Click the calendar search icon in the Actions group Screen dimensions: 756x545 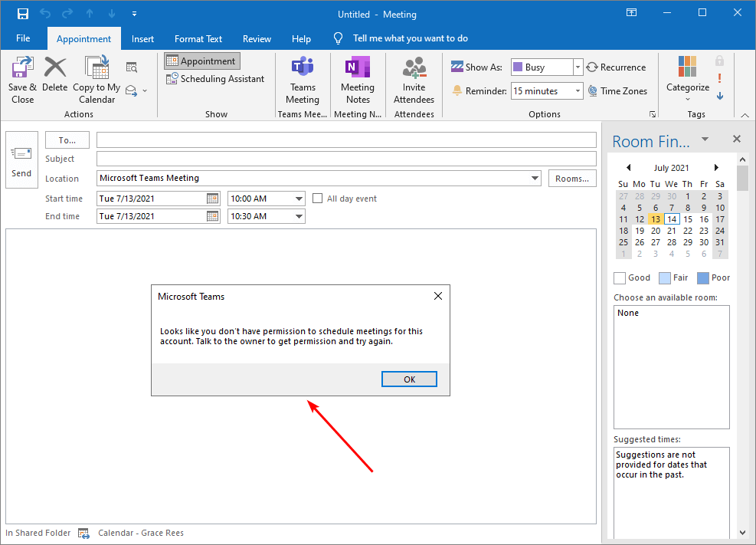[132, 67]
